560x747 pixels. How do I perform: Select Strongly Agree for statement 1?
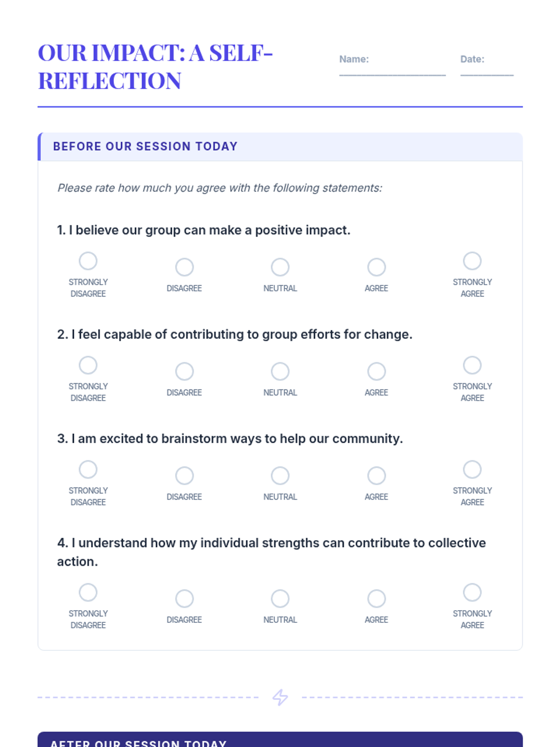(472, 261)
